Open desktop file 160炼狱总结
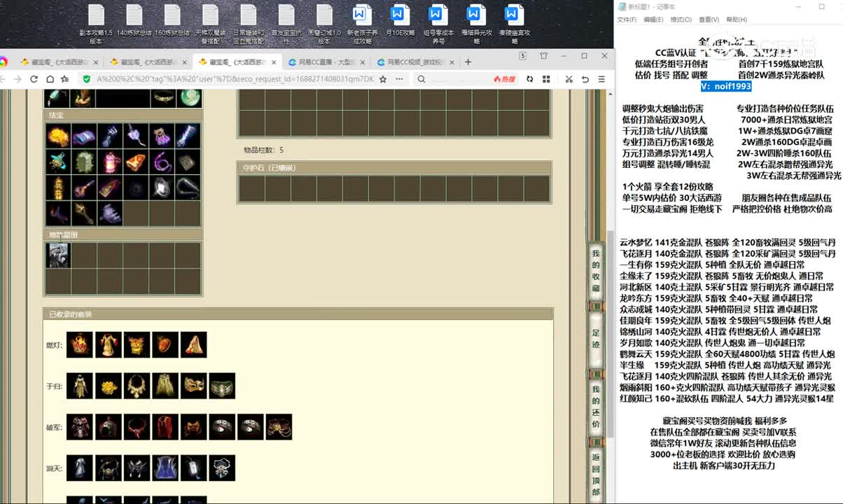 tap(172, 21)
